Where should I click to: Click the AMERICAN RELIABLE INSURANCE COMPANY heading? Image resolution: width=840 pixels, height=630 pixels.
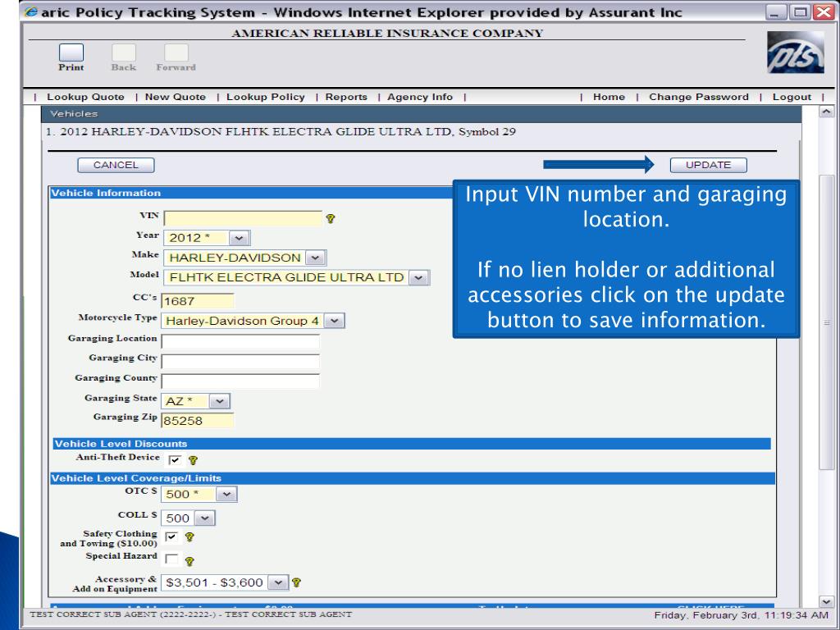[x=387, y=33]
